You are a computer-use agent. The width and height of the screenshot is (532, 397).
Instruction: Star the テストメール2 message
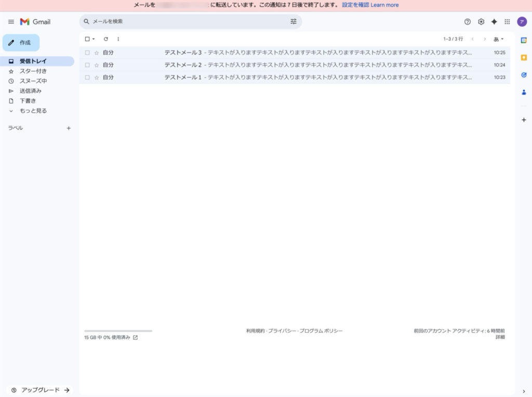click(x=96, y=65)
